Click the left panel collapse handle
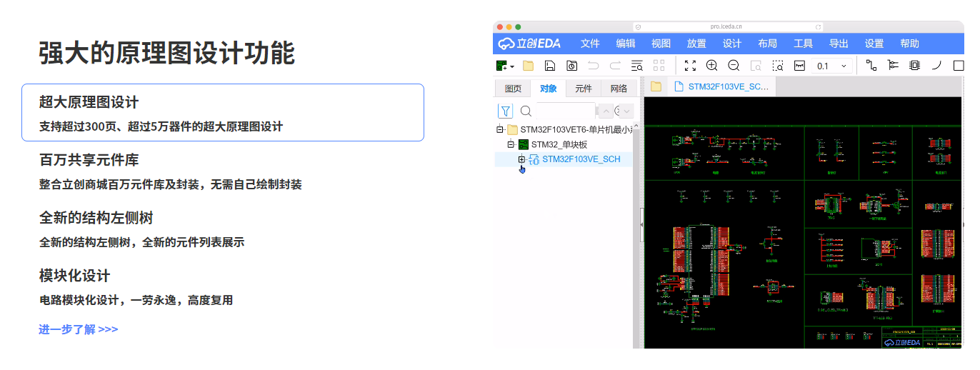The image size is (980, 370). 641,224
